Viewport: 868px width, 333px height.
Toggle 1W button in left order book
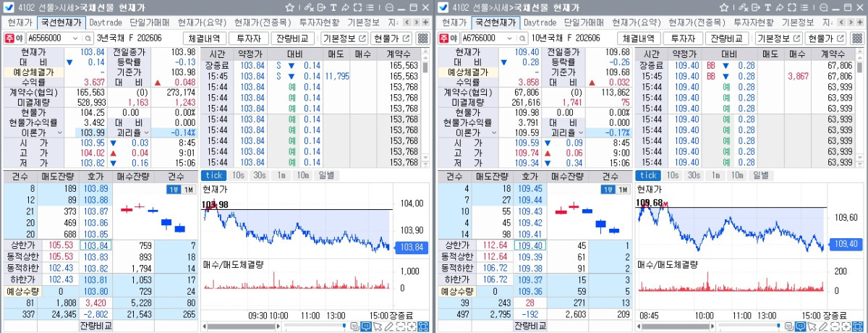tap(174, 190)
